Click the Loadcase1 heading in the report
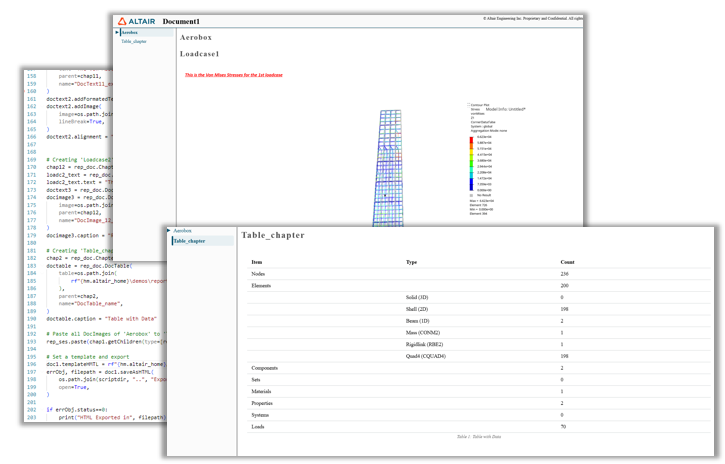 click(x=200, y=54)
